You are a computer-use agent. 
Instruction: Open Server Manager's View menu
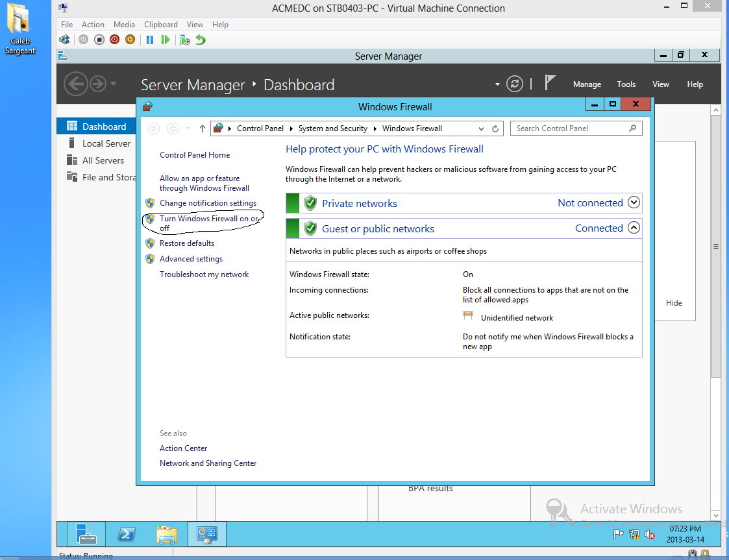click(660, 84)
